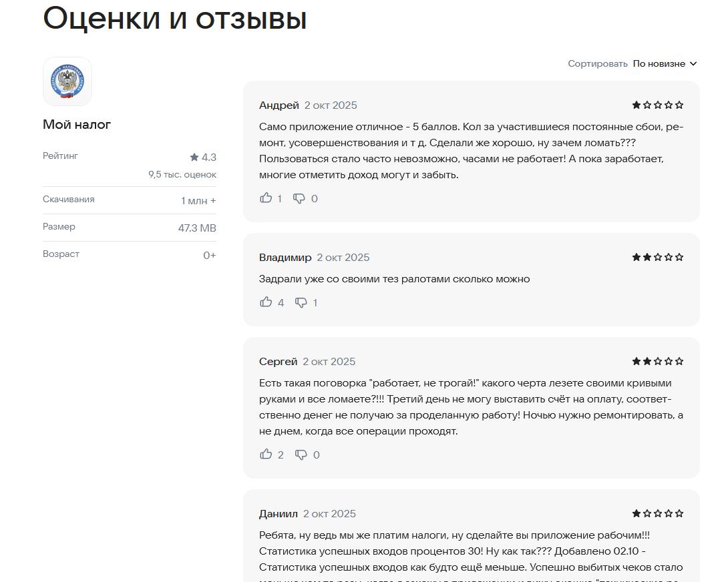Click thumbs up on Владимир's review
This screenshot has width=728, height=582.
click(x=266, y=302)
